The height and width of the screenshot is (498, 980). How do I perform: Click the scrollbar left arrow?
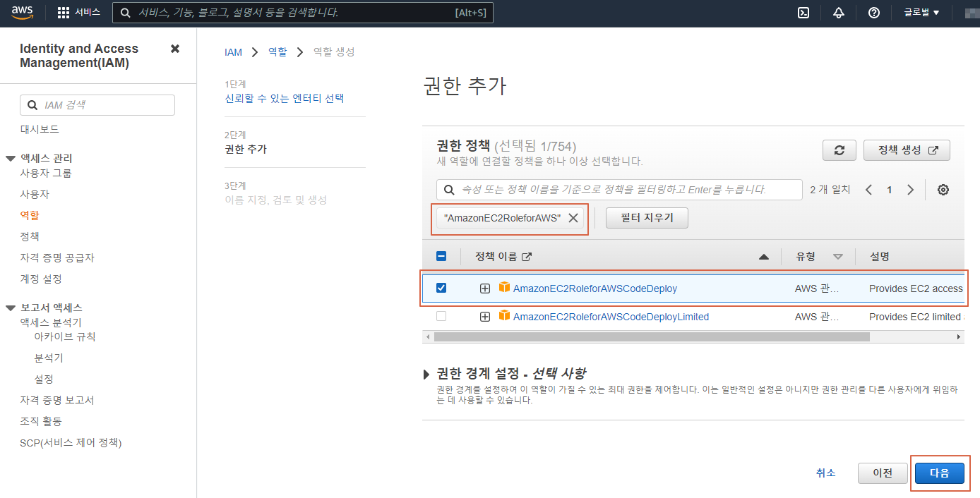[x=427, y=337]
